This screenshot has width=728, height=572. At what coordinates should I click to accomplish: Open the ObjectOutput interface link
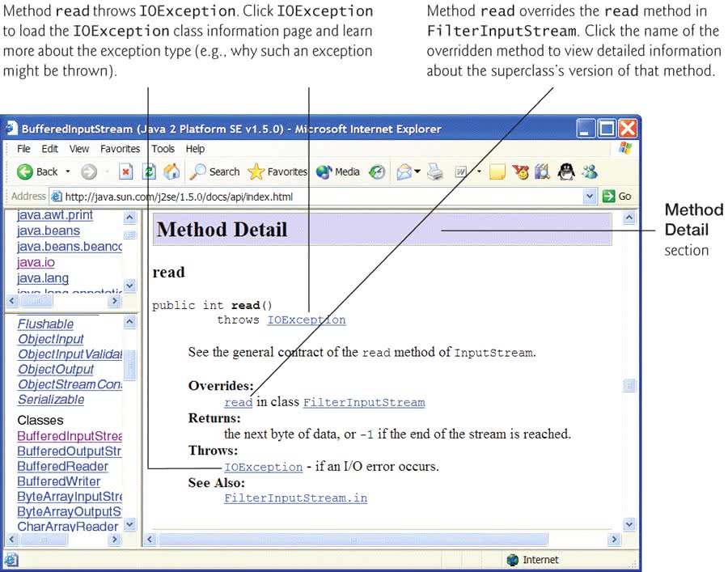click(56, 369)
